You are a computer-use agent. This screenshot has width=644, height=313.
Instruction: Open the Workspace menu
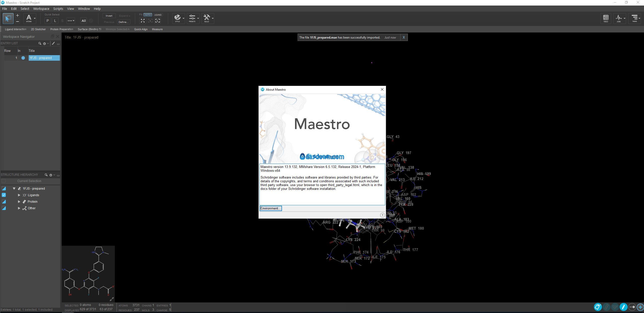click(41, 9)
